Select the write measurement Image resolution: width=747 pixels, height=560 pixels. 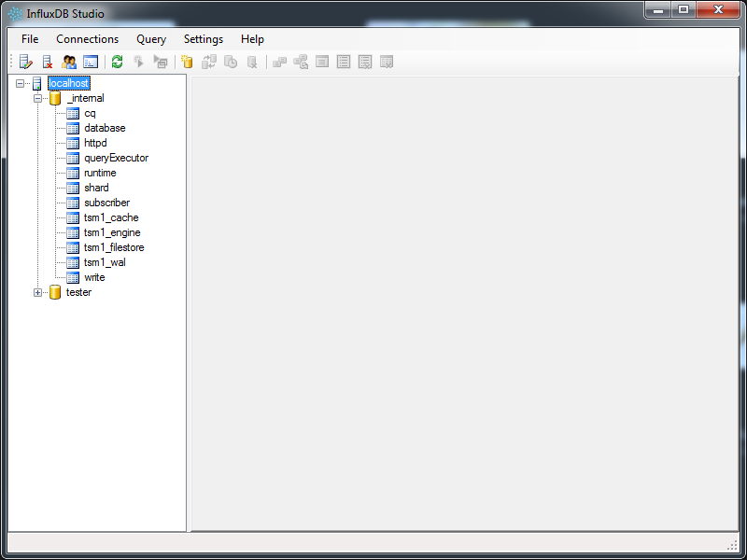click(x=94, y=277)
